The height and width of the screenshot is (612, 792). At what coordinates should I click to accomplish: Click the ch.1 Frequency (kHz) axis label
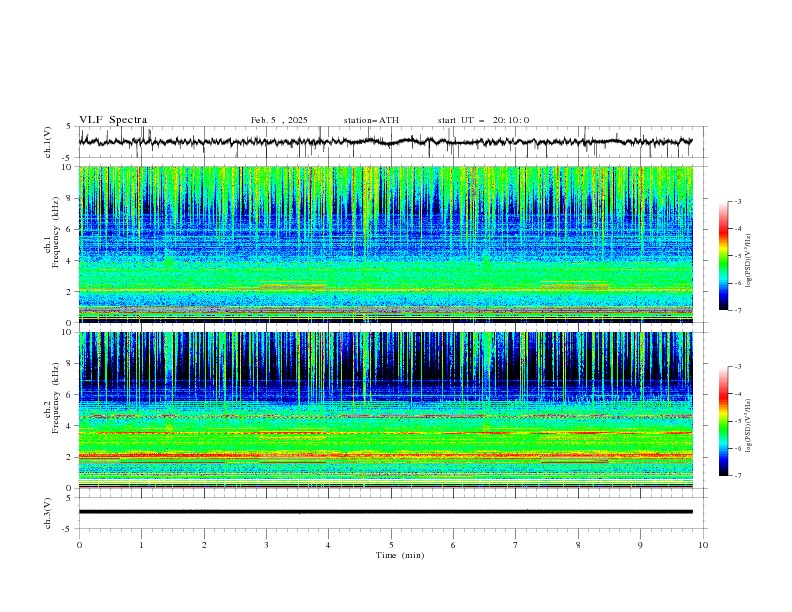pos(52,233)
